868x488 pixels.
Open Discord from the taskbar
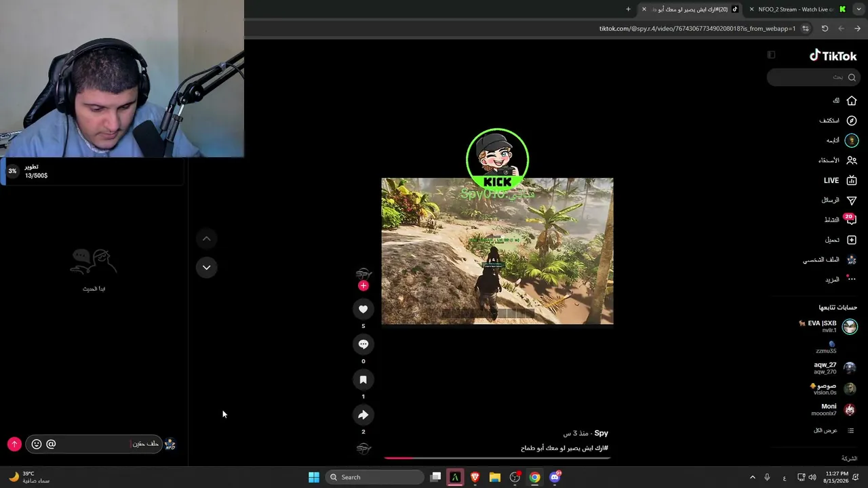coord(555,477)
